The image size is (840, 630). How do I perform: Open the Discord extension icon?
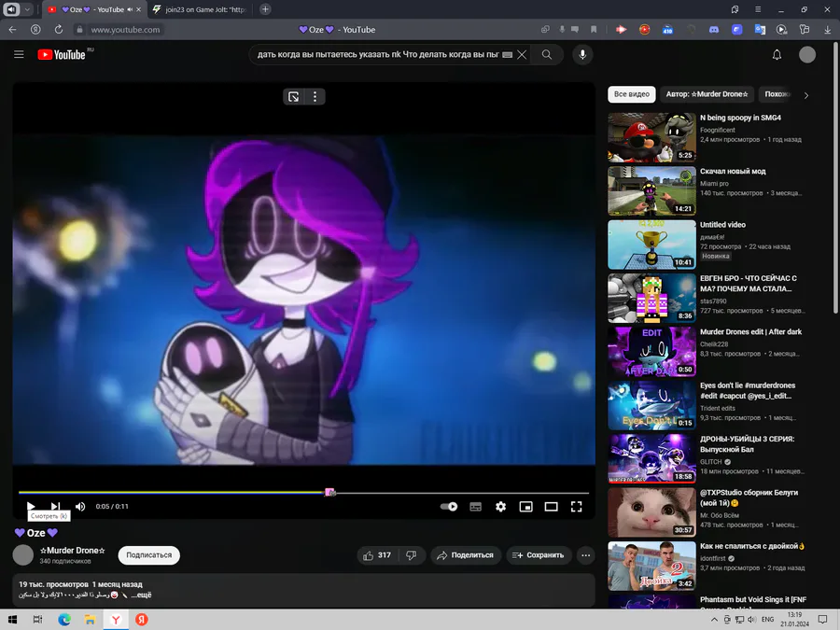coord(714,30)
